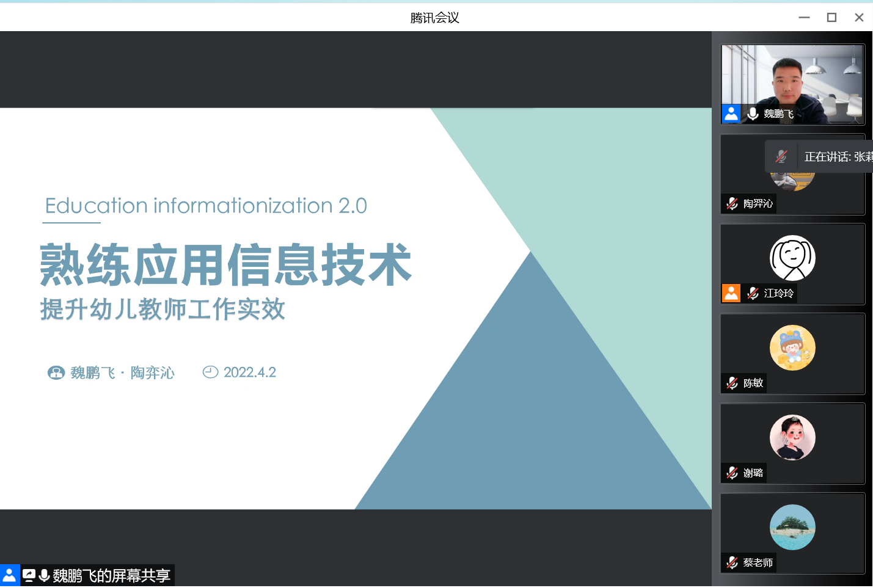
Task: Select 江玲玲's smiley-face avatar
Action: 792,258
